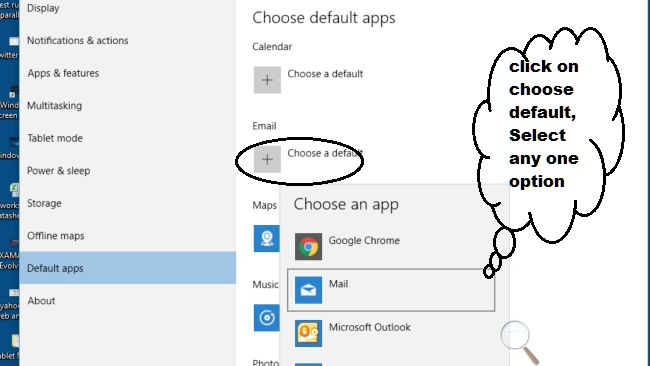Click the Microsoft Outlook icon
Viewport: 650px width, 366px height.
click(x=308, y=333)
